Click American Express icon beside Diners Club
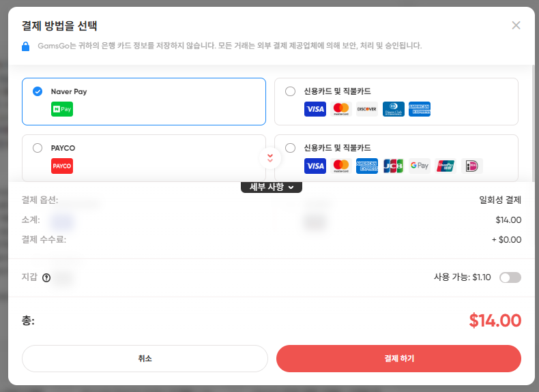Viewport: 539px width, 392px height. [x=420, y=109]
